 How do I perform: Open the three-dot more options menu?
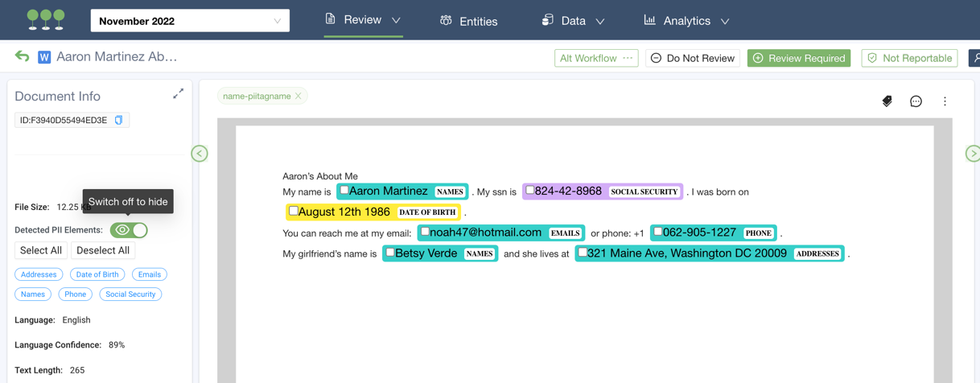point(945,101)
